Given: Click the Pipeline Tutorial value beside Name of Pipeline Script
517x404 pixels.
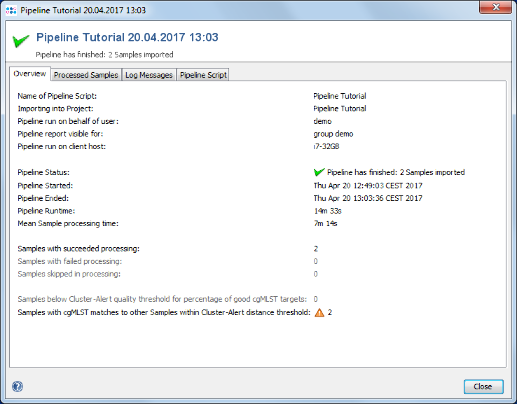Looking at the screenshot, I should pos(340,96).
